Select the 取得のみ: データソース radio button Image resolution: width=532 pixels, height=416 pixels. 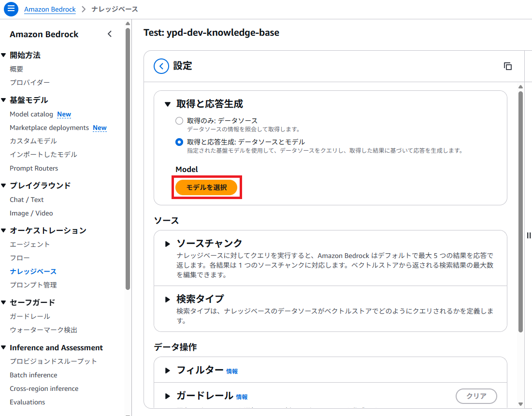tap(179, 121)
